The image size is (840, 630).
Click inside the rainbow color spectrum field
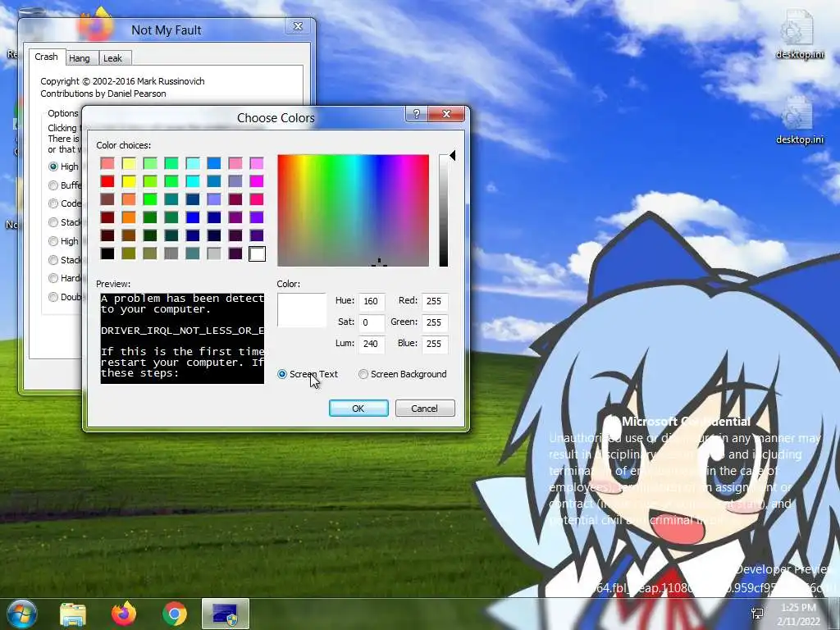353,211
